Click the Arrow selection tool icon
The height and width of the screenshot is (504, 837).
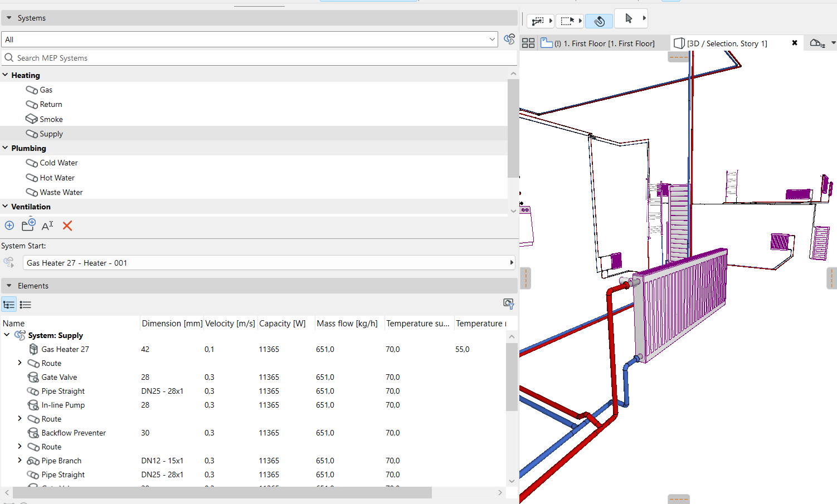tap(629, 18)
